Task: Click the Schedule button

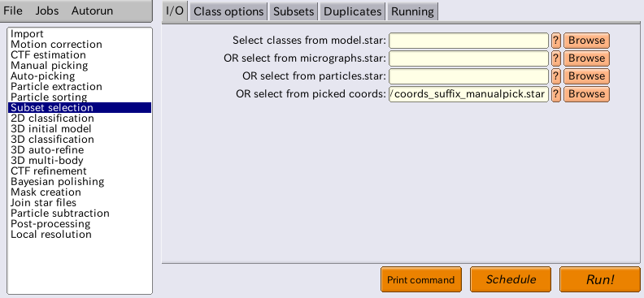Action: tap(511, 279)
